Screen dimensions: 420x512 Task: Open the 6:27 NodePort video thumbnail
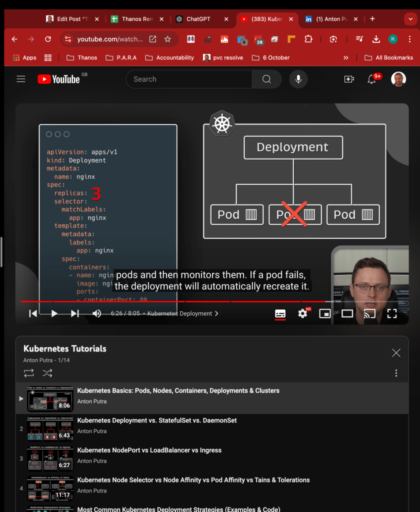[x=50, y=458]
